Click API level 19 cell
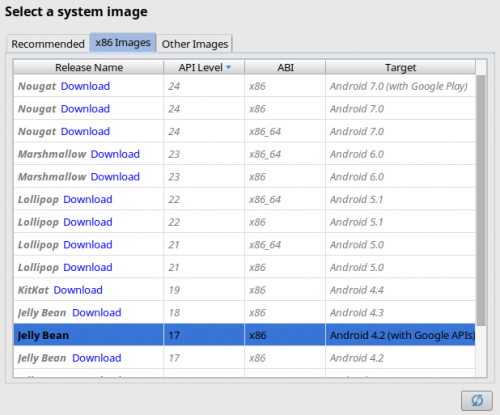The width and height of the screenshot is (500, 415). click(204, 290)
